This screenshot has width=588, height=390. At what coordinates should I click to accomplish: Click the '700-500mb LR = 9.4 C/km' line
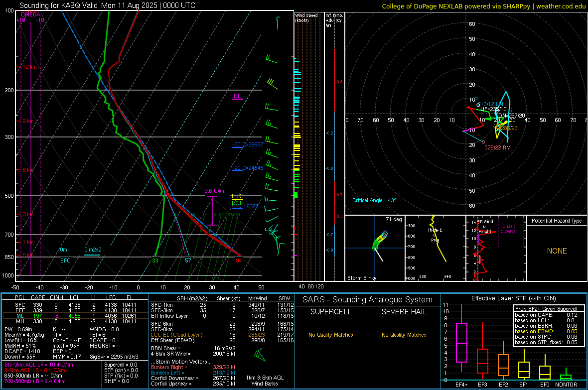pos(35,381)
